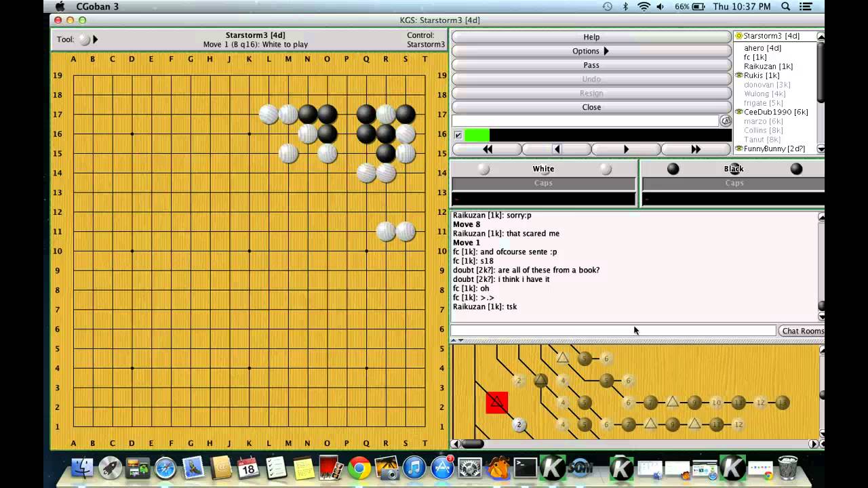Click the volume icon in menu bar
The width and height of the screenshot is (868, 488).
[x=660, y=7]
